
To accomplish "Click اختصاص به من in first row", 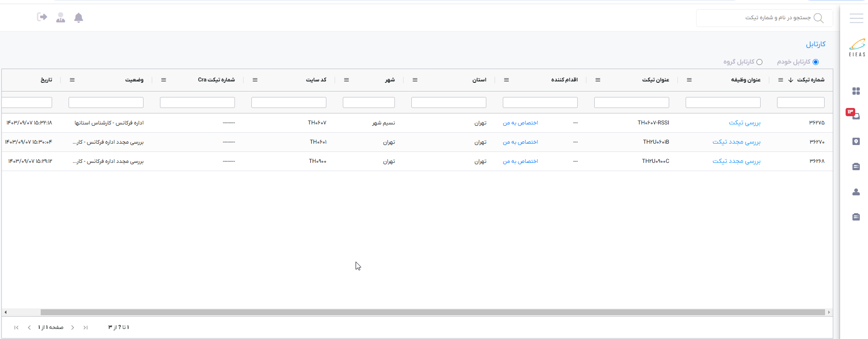I will click(520, 123).
